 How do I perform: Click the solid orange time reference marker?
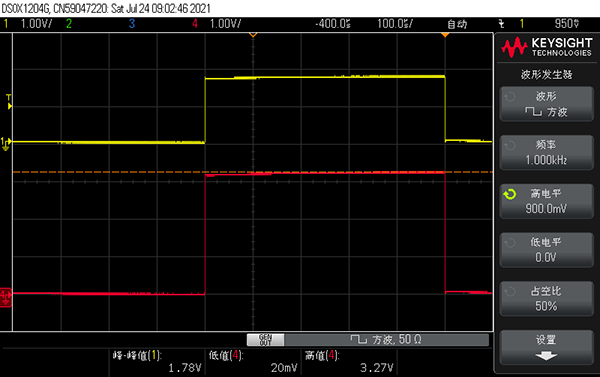coord(445,35)
